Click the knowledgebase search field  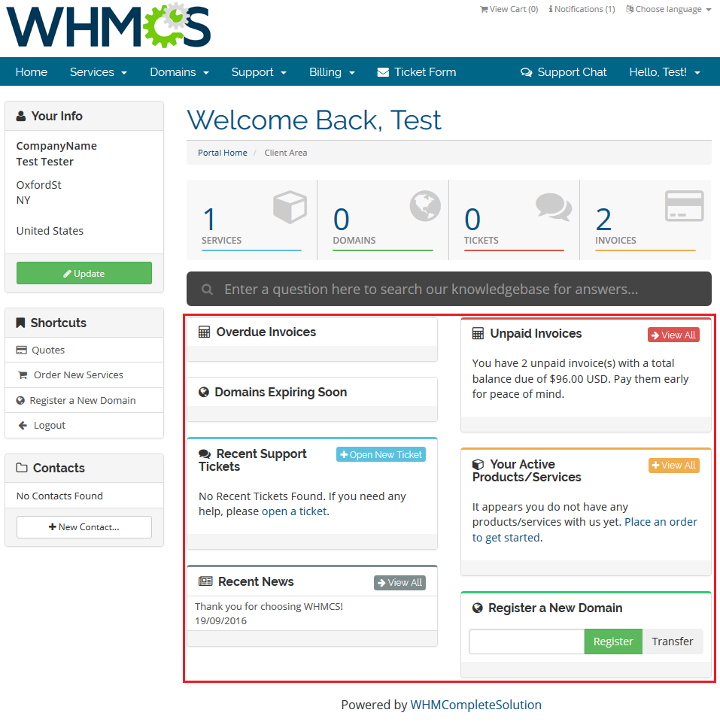(449, 289)
